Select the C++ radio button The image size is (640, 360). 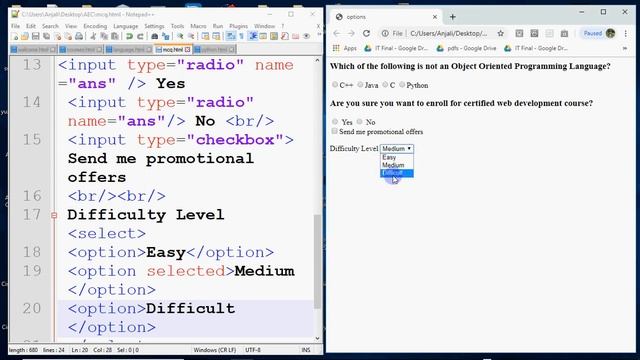pos(335,84)
